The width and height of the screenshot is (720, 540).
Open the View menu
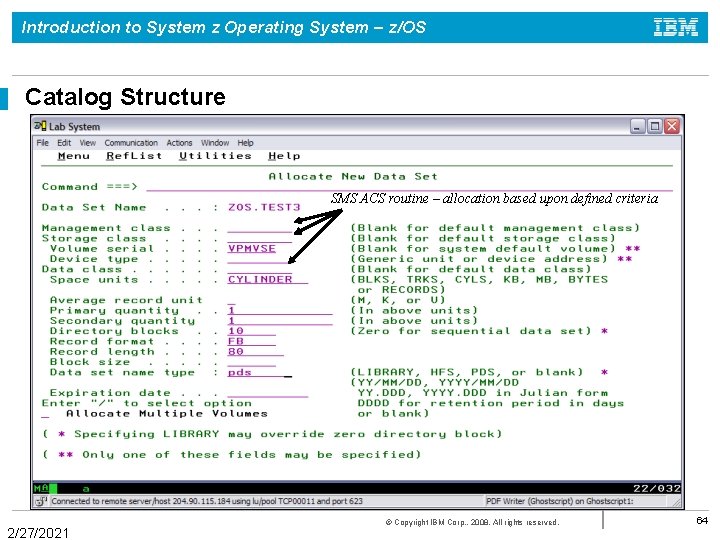(87, 143)
